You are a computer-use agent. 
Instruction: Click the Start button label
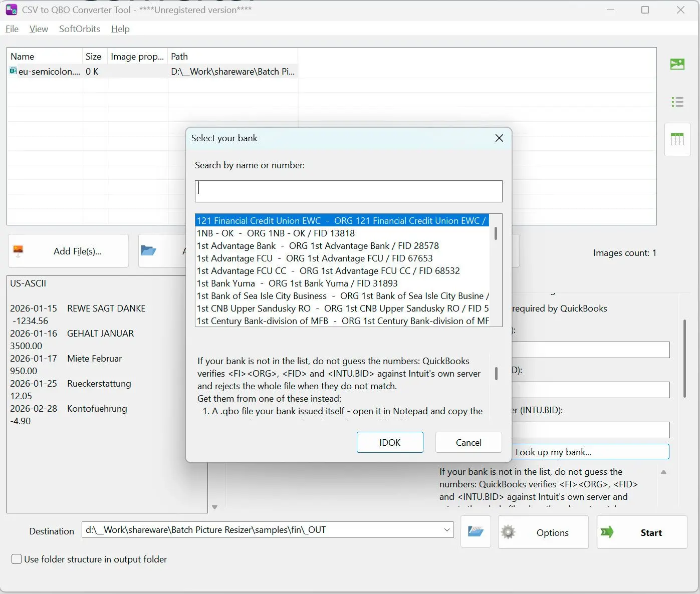tap(651, 533)
